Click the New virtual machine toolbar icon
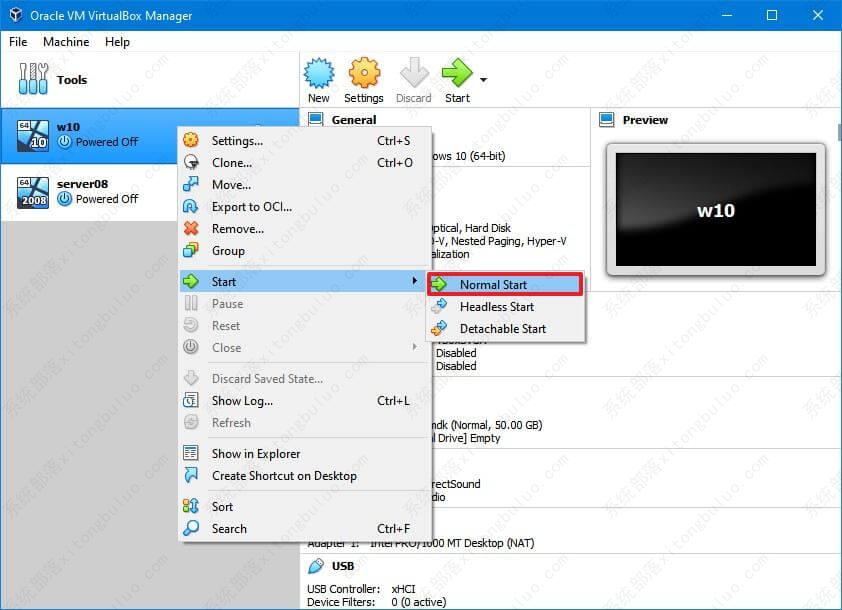The image size is (842, 610). (x=318, y=79)
